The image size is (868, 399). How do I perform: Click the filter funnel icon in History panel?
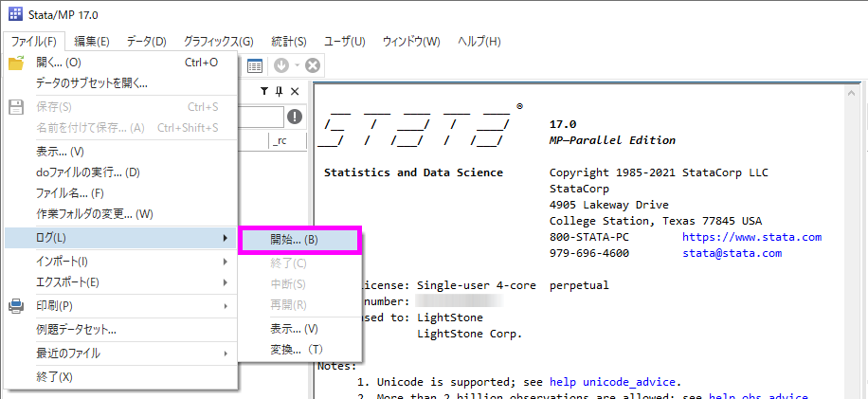264,91
